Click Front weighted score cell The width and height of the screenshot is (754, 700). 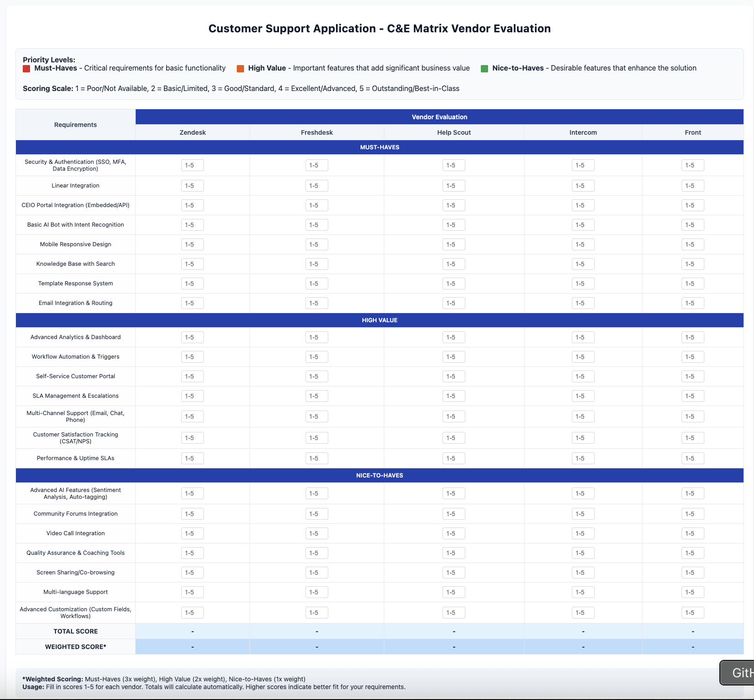pos(693,647)
